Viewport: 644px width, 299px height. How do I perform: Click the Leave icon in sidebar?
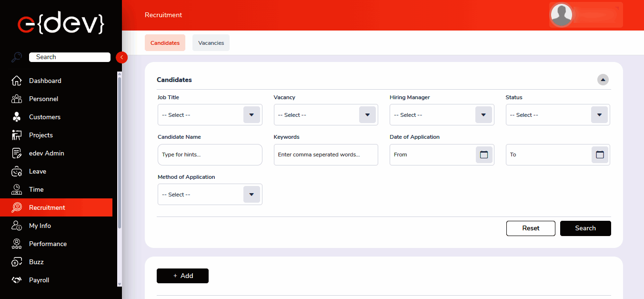17,172
